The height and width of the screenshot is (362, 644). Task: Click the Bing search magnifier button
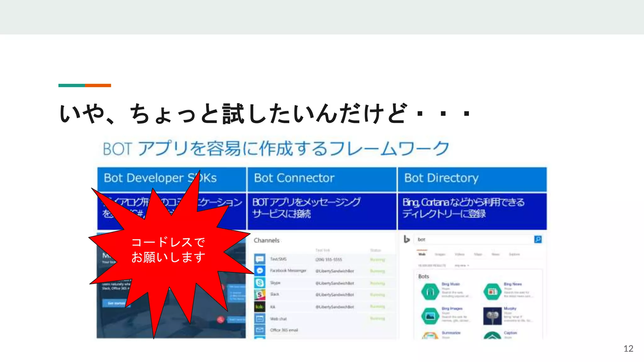538,239
